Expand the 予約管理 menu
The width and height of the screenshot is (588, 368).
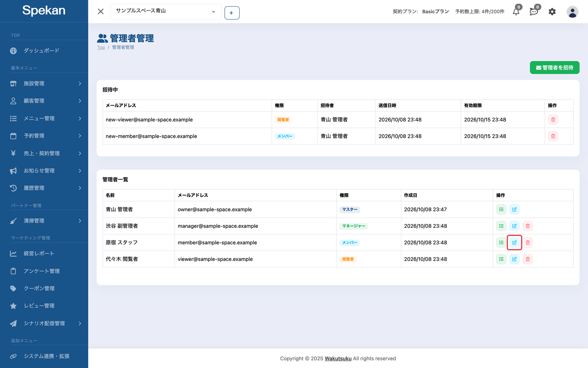coord(44,136)
